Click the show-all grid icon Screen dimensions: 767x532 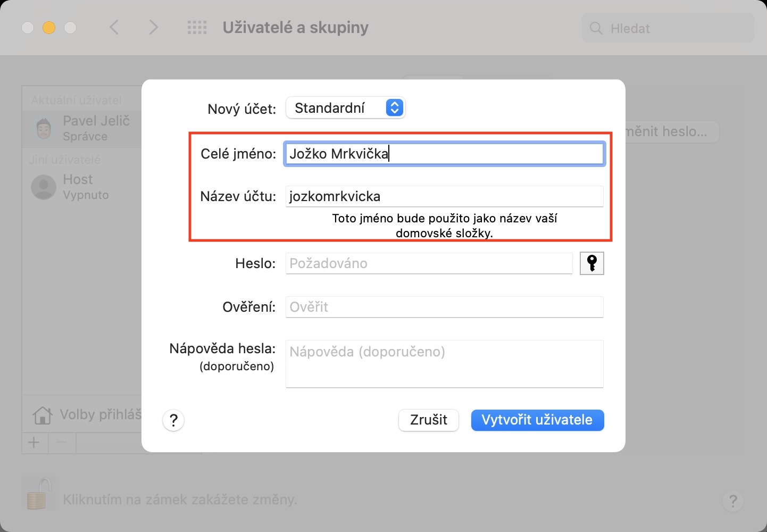tap(197, 28)
